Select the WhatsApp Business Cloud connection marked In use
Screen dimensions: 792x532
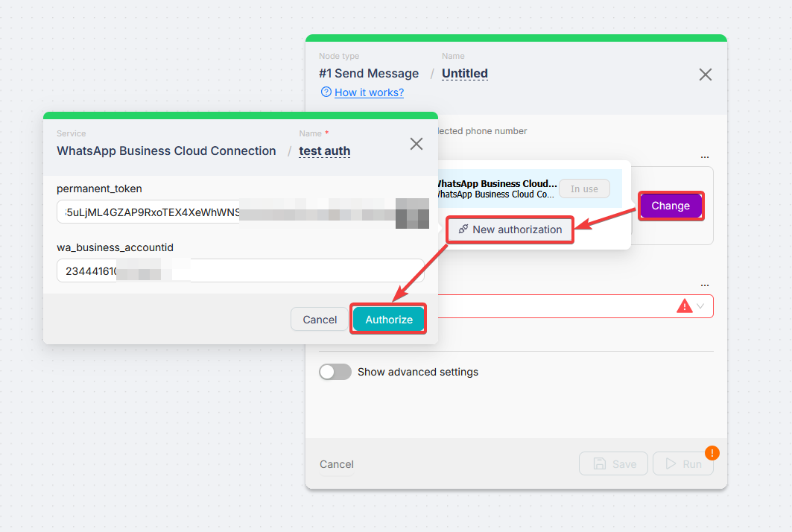point(514,189)
